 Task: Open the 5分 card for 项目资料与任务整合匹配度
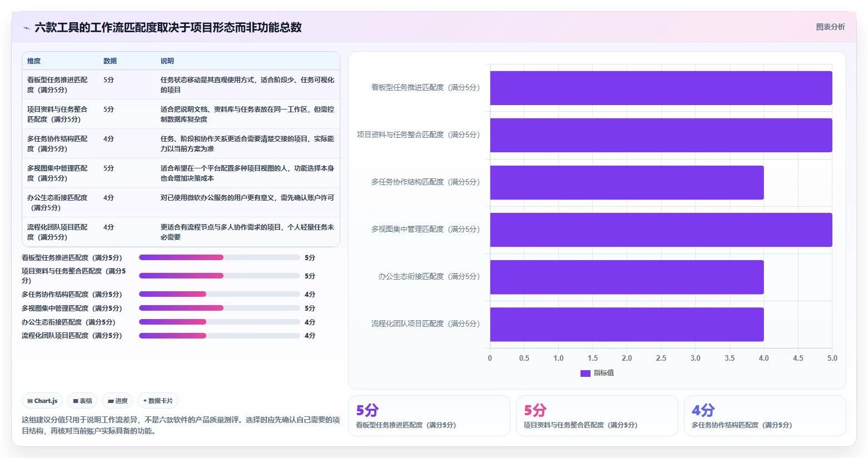coord(597,416)
